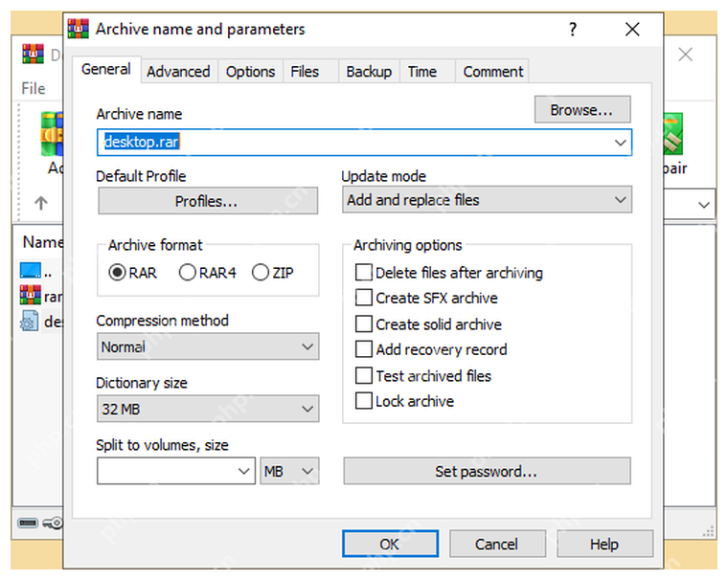Screen dimensions: 728x580
Task: Enable Add recovery record
Action: coord(364,349)
